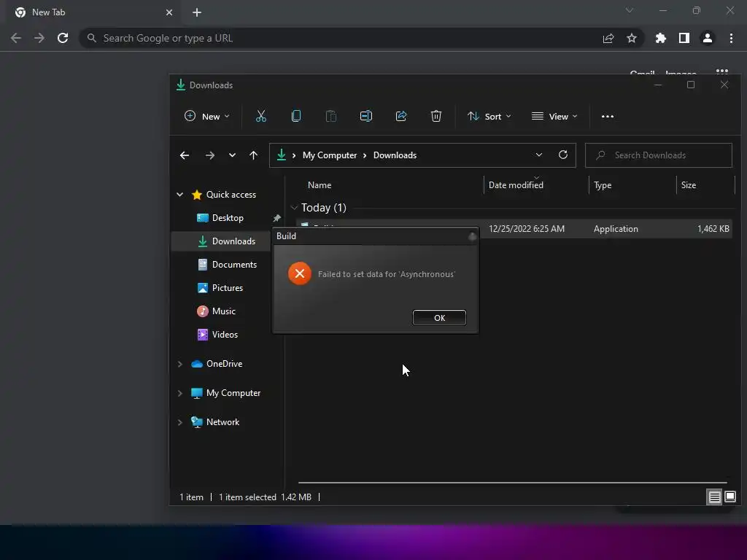
Task: Open the See more three-dots menu in Explorer
Action: [x=608, y=116]
